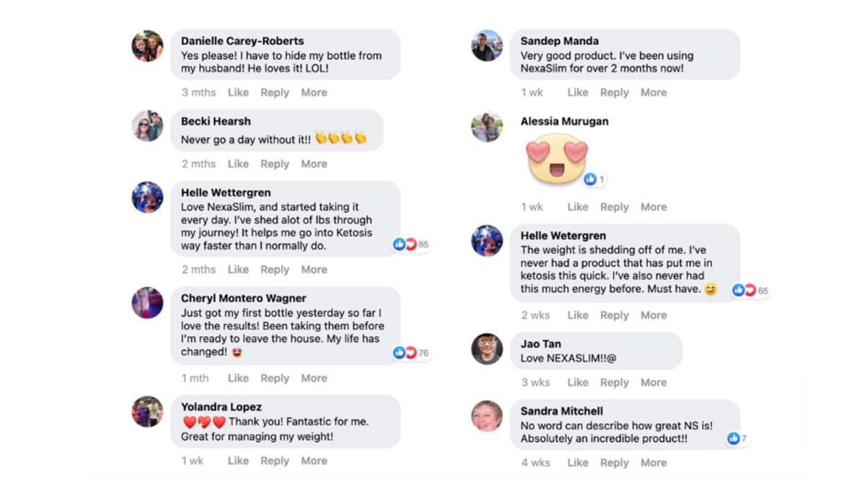Open Danielle Carey-Roberts' profile picture
This screenshot has width=868, height=488.
coord(148,46)
